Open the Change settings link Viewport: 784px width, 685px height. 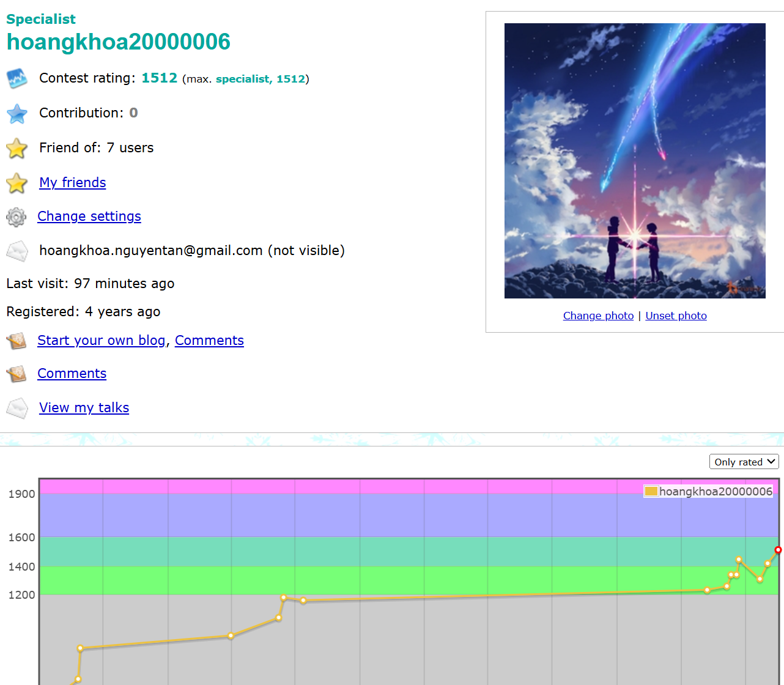click(x=89, y=217)
